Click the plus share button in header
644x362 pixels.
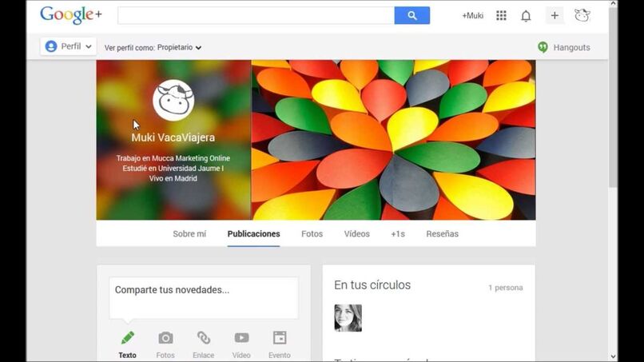point(555,16)
